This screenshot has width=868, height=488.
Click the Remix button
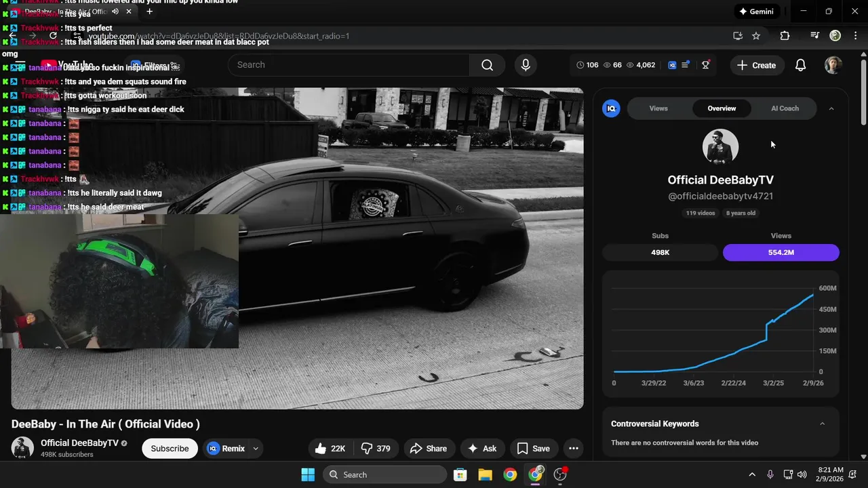point(226,449)
